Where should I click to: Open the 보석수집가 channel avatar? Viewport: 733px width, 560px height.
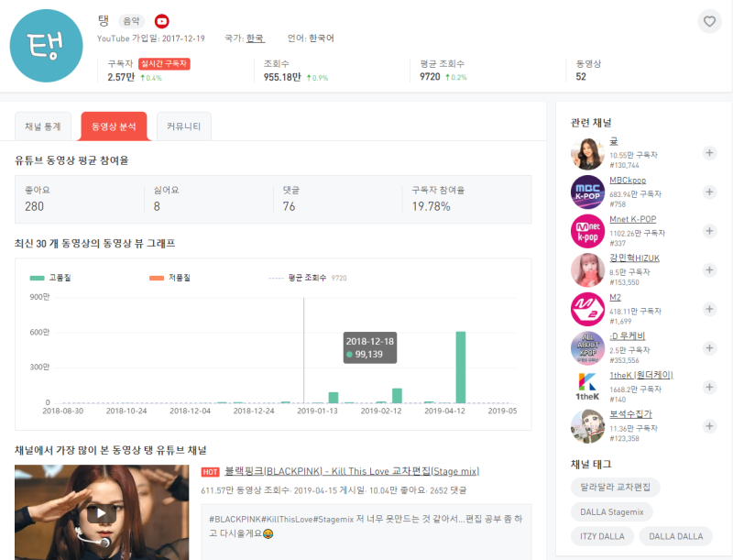[587, 426]
